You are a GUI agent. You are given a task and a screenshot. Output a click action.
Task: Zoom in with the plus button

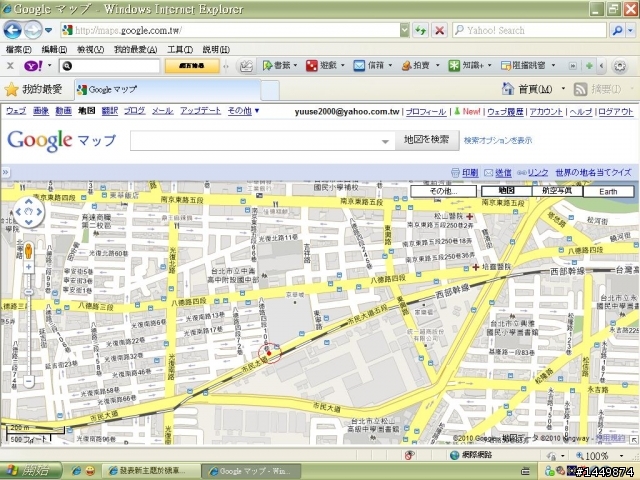29,267
